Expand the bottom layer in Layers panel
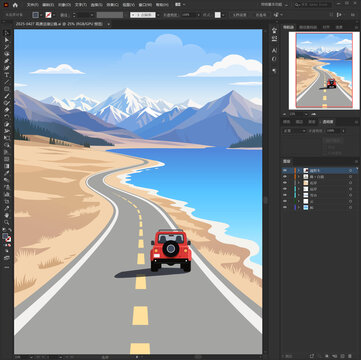Viewport: 361px width, 360px height. tap(299, 207)
